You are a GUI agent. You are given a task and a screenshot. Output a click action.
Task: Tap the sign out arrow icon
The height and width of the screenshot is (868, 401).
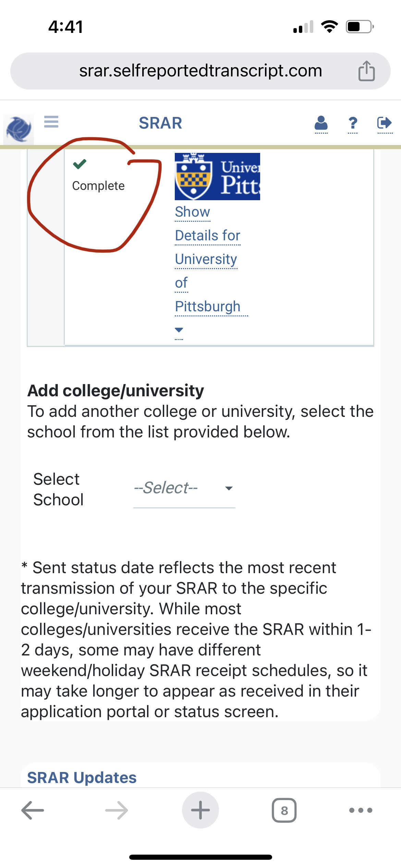pyautogui.click(x=385, y=123)
